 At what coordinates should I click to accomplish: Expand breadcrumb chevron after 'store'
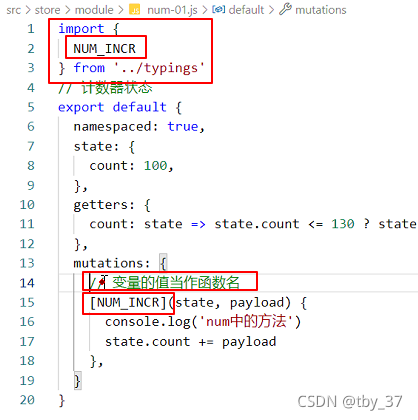click(x=68, y=10)
